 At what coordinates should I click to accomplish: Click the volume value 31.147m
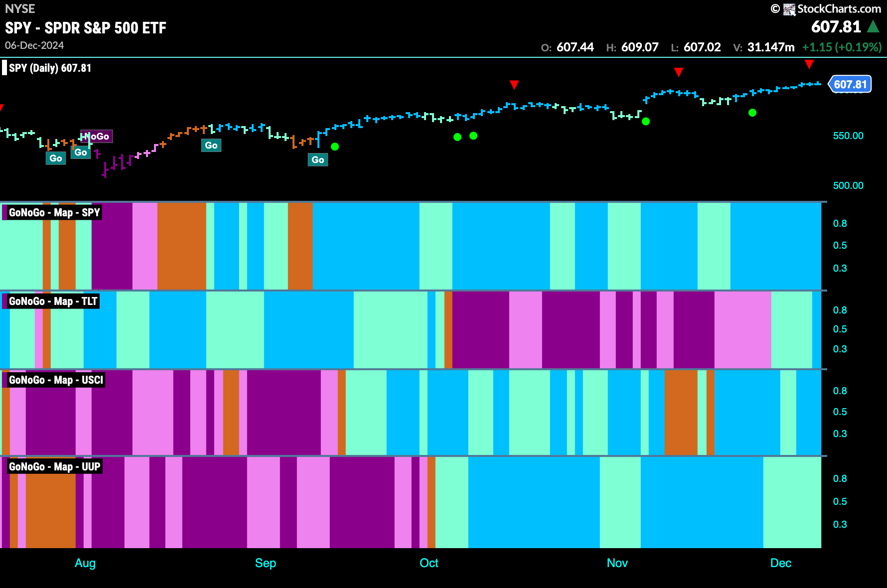coord(771,47)
